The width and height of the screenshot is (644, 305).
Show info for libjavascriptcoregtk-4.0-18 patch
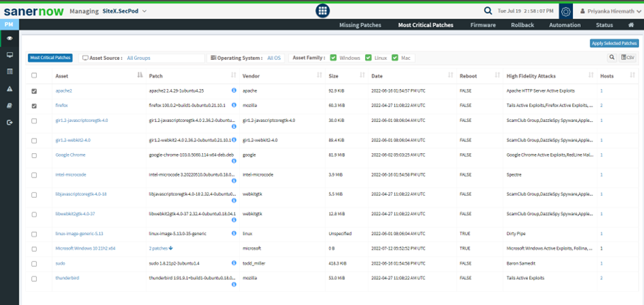pos(234,200)
